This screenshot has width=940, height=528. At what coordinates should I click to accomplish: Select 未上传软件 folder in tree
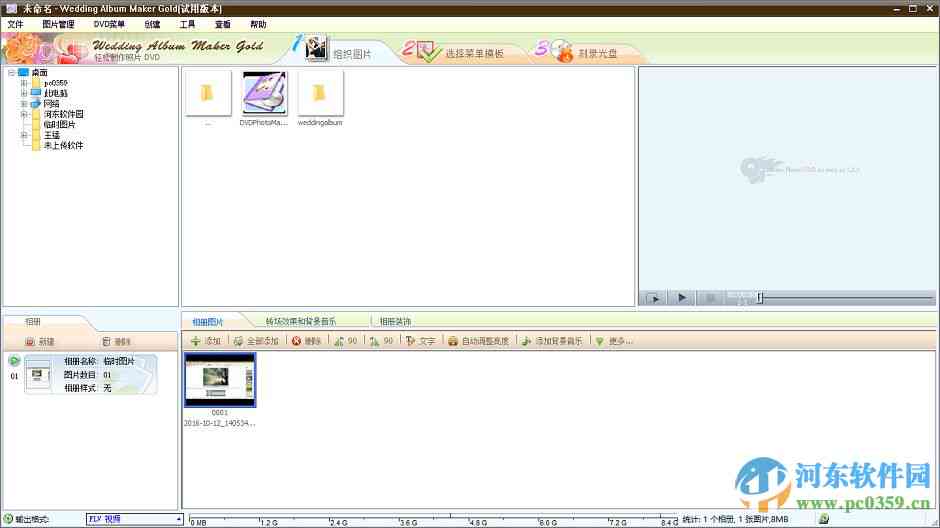pos(64,145)
